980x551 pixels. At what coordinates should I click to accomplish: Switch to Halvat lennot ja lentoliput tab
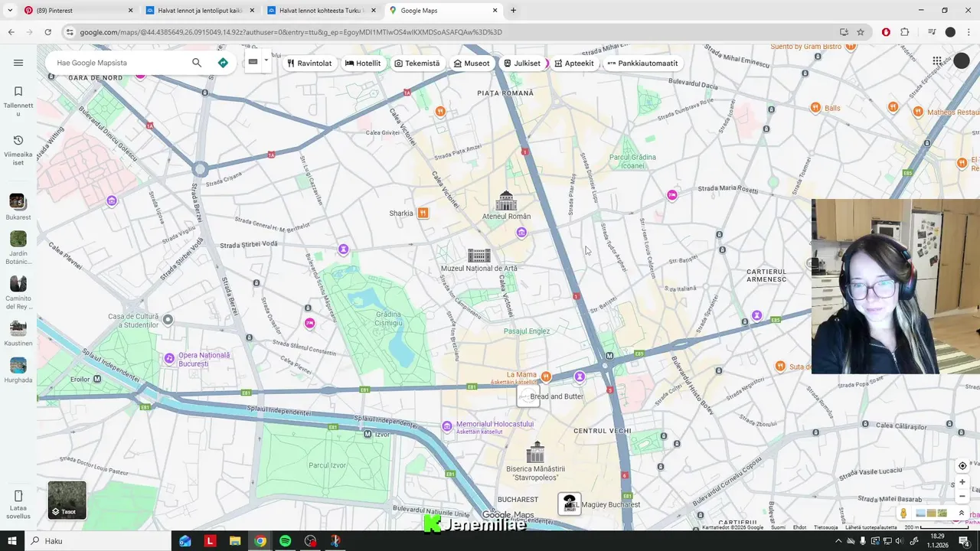(x=199, y=11)
